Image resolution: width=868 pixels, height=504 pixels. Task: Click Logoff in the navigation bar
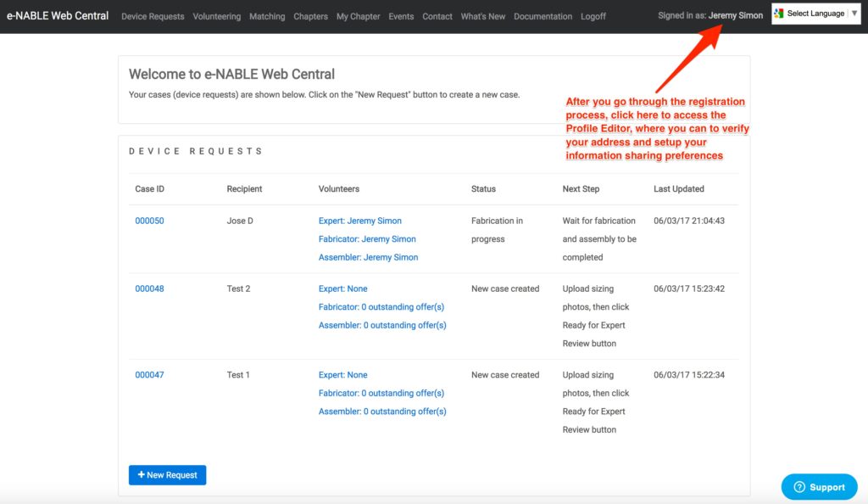coord(593,17)
